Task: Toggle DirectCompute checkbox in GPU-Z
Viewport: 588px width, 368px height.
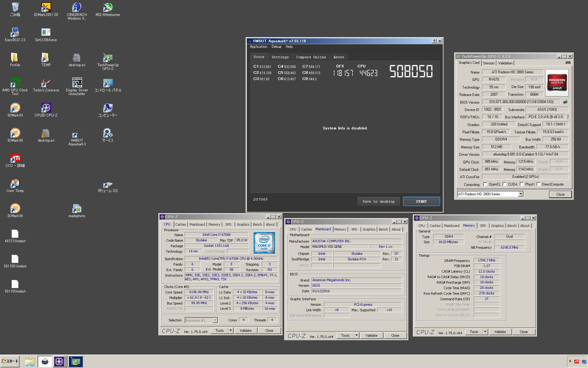Action: pyautogui.click(x=538, y=184)
